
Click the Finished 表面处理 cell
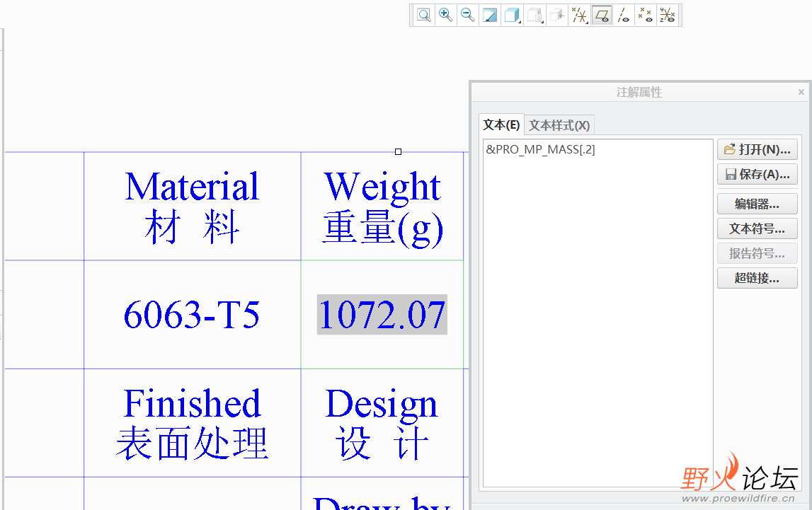[192, 423]
